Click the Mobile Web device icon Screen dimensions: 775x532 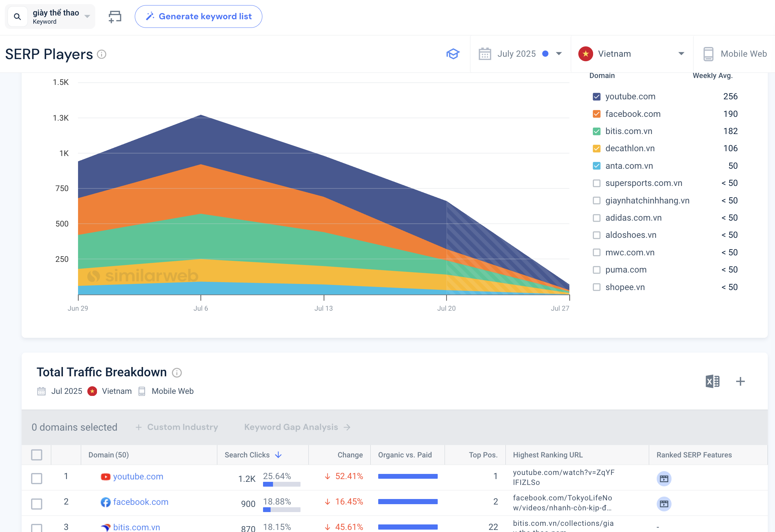708,54
